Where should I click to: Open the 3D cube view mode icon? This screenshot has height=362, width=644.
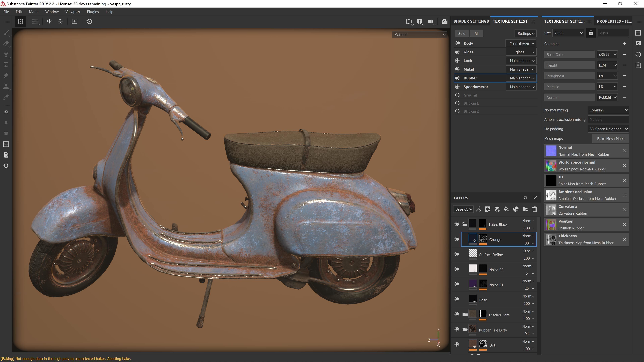[420, 21]
